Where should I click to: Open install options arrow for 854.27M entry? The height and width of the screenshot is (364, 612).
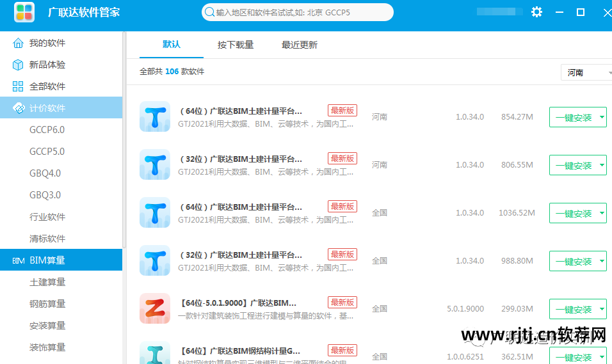(602, 117)
